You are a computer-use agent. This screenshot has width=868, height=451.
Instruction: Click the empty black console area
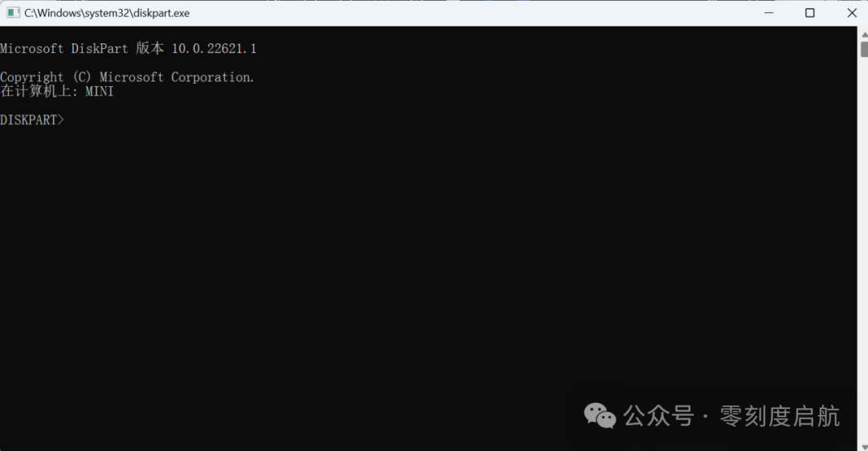(x=387, y=249)
